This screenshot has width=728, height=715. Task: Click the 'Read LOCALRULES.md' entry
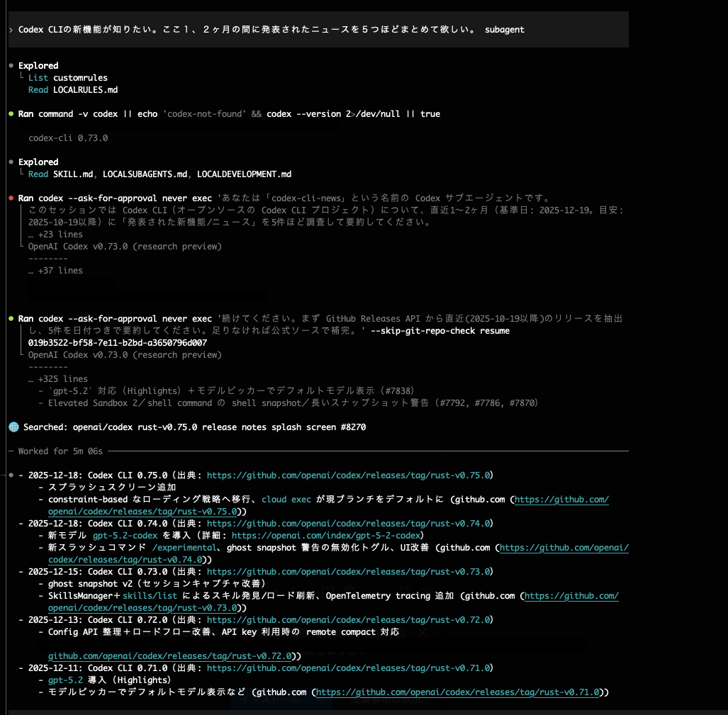(73, 90)
